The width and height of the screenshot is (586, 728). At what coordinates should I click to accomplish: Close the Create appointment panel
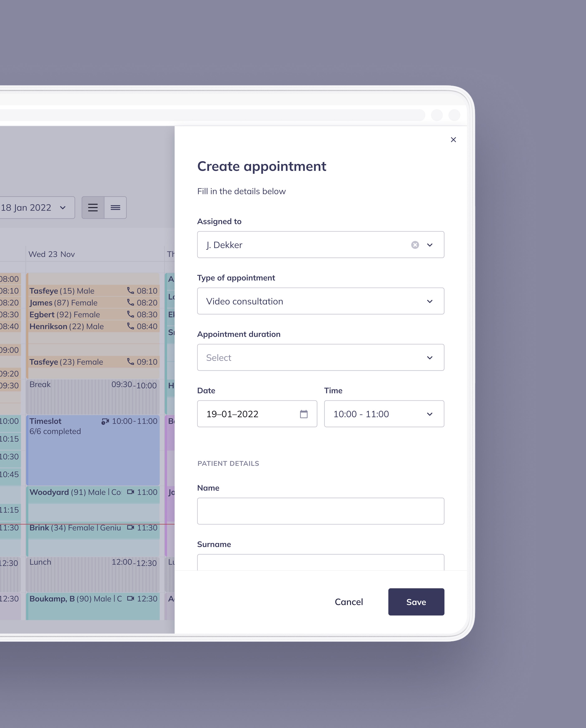point(453,140)
